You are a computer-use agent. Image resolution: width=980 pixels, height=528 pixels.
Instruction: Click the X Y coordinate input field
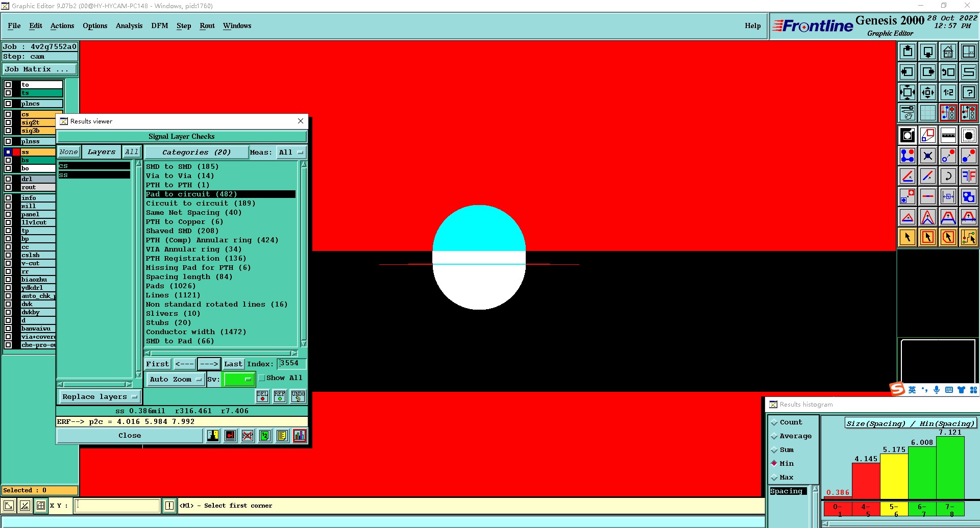118,506
